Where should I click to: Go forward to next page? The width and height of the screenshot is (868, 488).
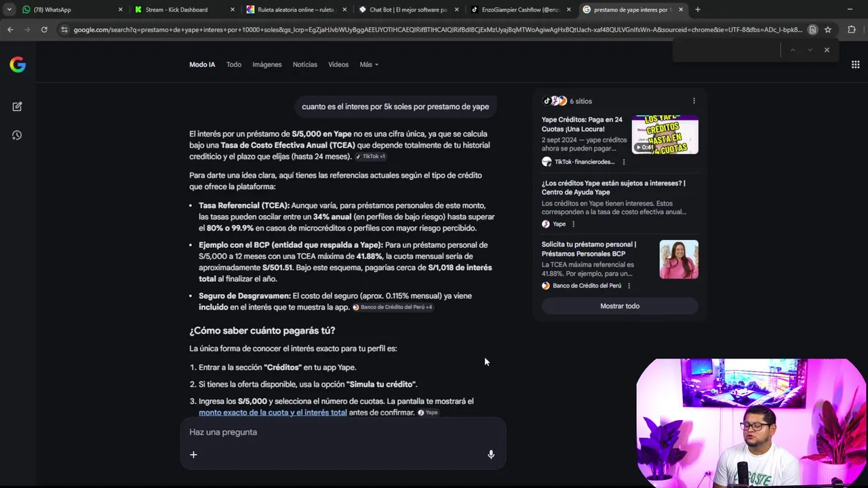[27, 30]
